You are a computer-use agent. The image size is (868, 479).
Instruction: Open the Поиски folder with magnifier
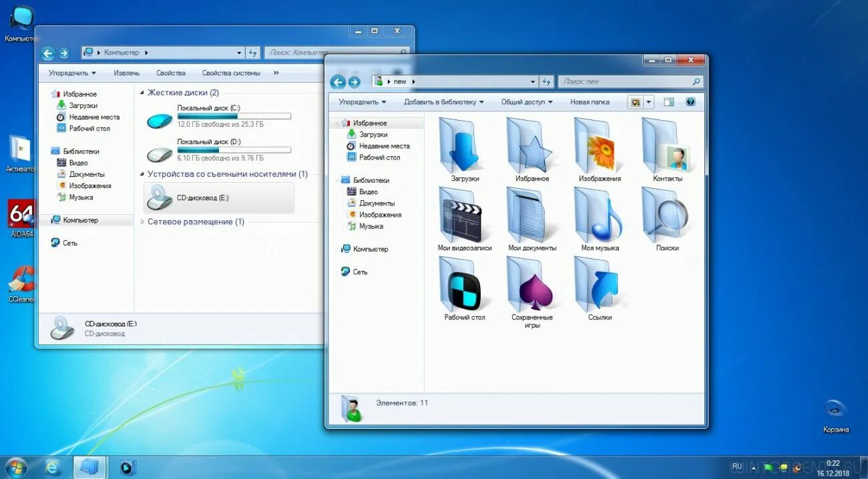[x=667, y=219]
